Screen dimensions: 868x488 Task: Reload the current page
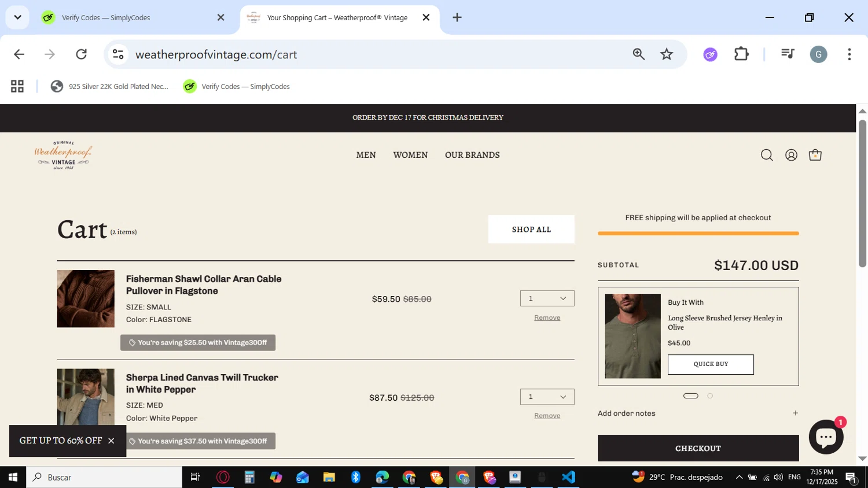[81, 54]
